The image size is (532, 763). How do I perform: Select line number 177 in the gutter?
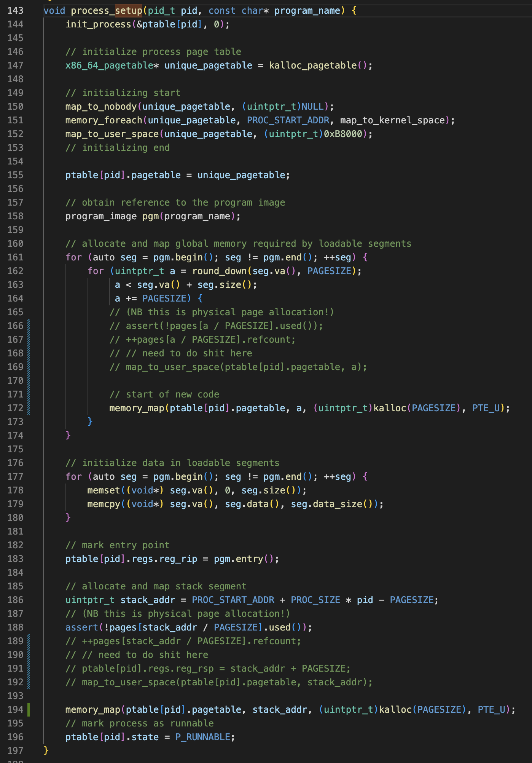pyautogui.click(x=15, y=477)
